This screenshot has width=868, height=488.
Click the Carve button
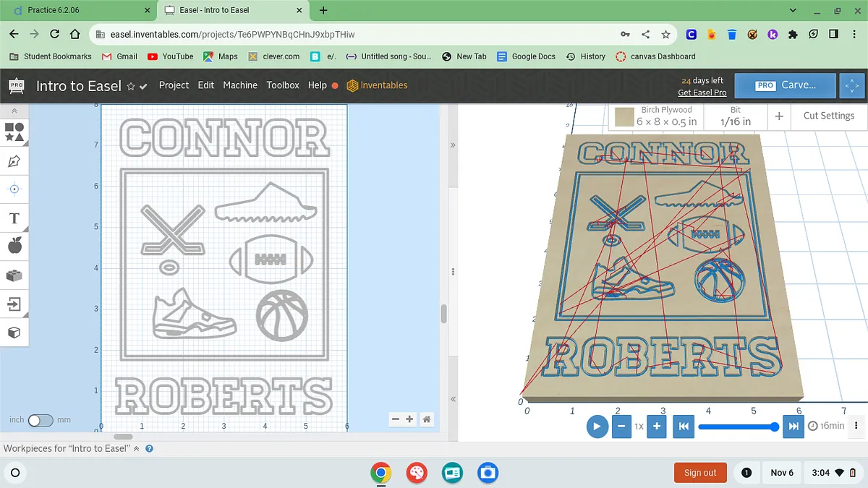pos(786,85)
